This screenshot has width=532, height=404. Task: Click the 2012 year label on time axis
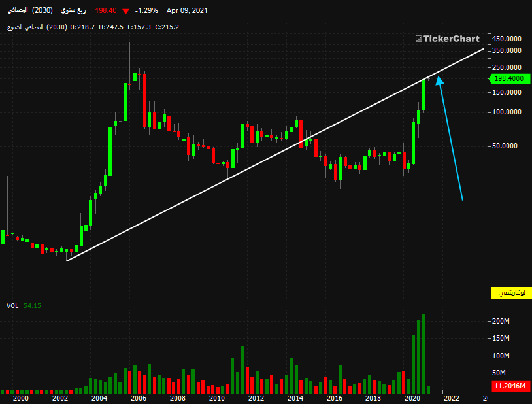(256, 398)
